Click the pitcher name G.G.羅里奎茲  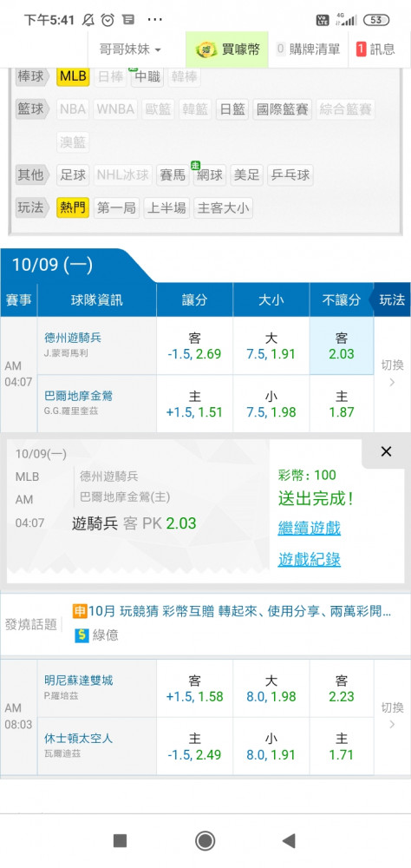tap(69, 411)
